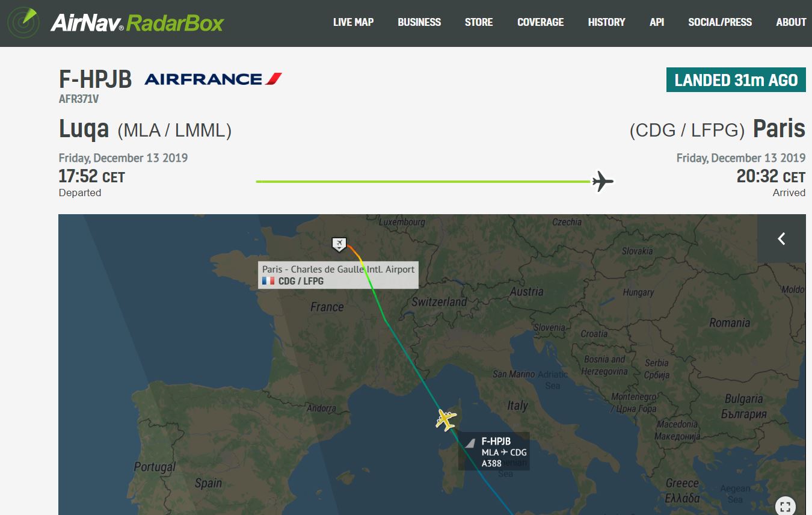Click the black airplane icon ending the progress bar
Image resolution: width=812 pixels, height=515 pixels.
603,181
